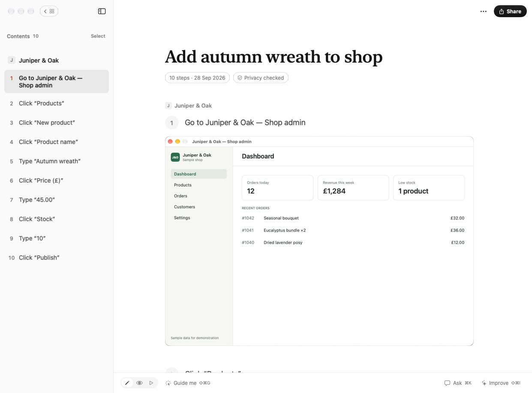Select step 1 Go to Juniper & Oak
Screen dimensions: 532x393
57,81
